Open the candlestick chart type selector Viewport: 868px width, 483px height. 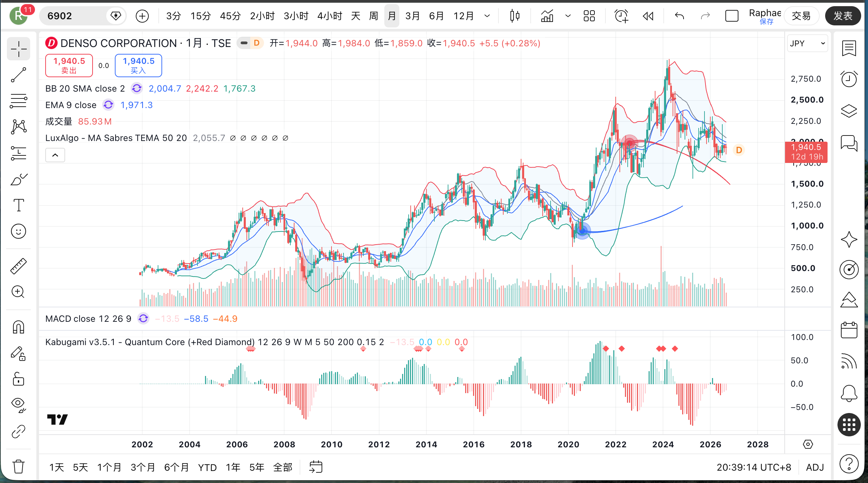pos(515,16)
